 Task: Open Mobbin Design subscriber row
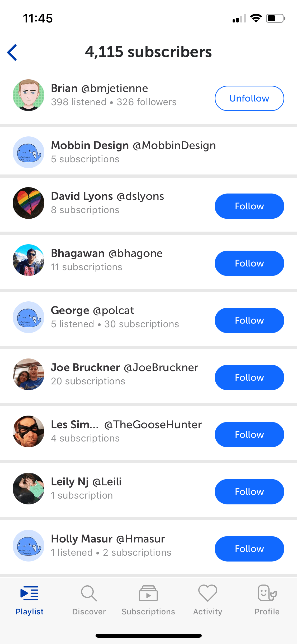tap(148, 152)
